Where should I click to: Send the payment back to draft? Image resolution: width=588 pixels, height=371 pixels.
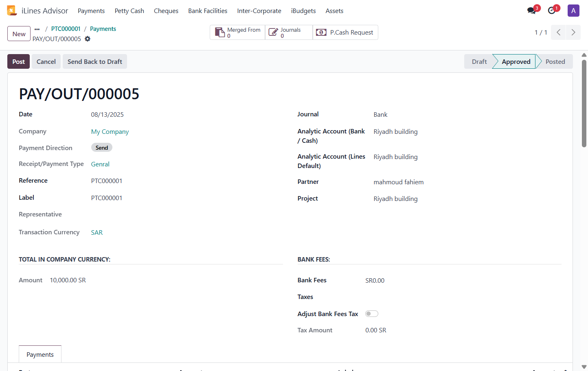coord(95,61)
